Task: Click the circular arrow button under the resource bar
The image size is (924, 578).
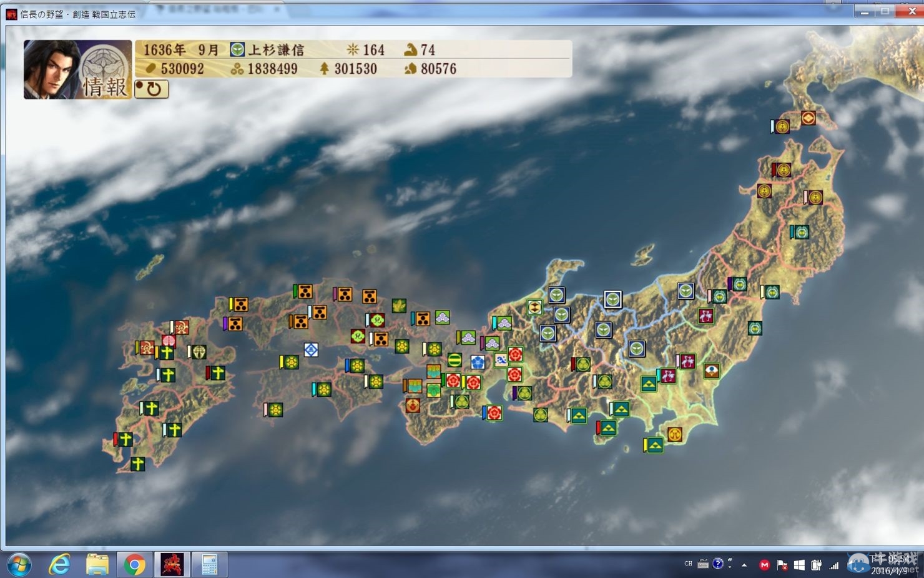Action: 151,89
